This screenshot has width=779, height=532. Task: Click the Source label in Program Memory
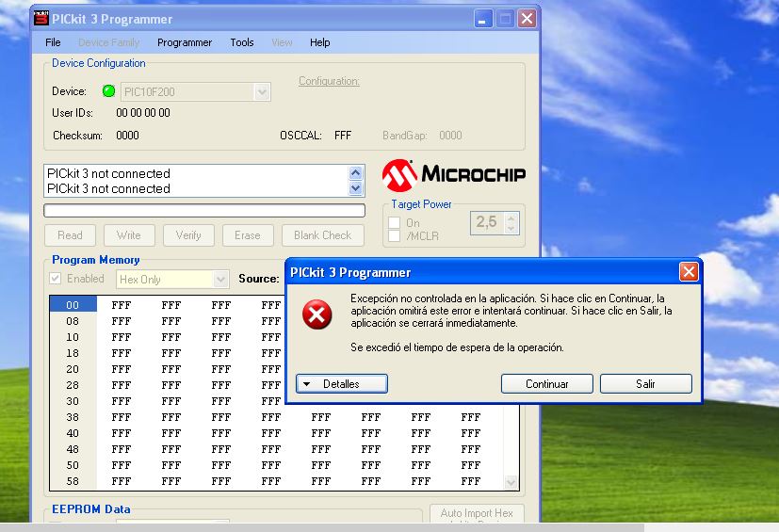click(259, 279)
